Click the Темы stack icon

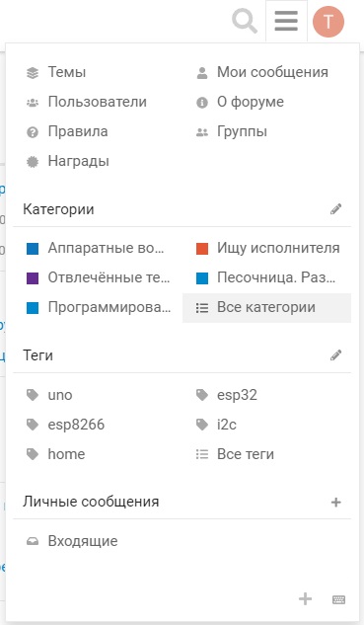(x=33, y=73)
